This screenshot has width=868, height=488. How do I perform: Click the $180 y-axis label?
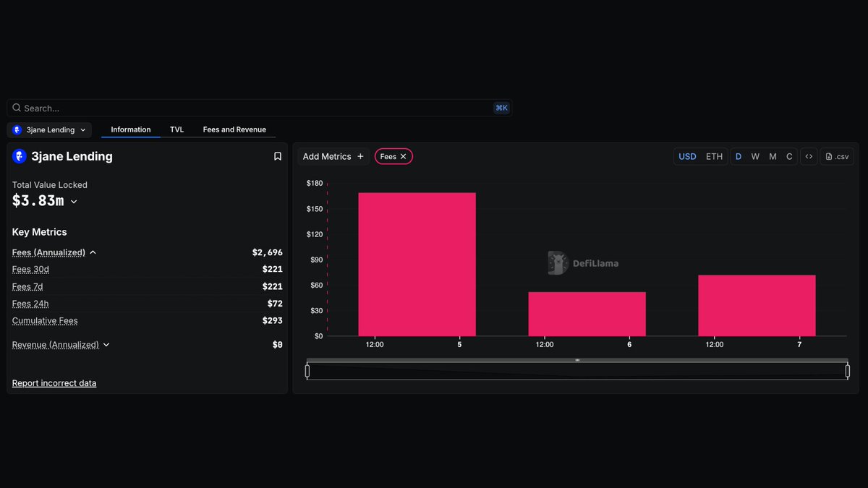(x=315, y=184)
